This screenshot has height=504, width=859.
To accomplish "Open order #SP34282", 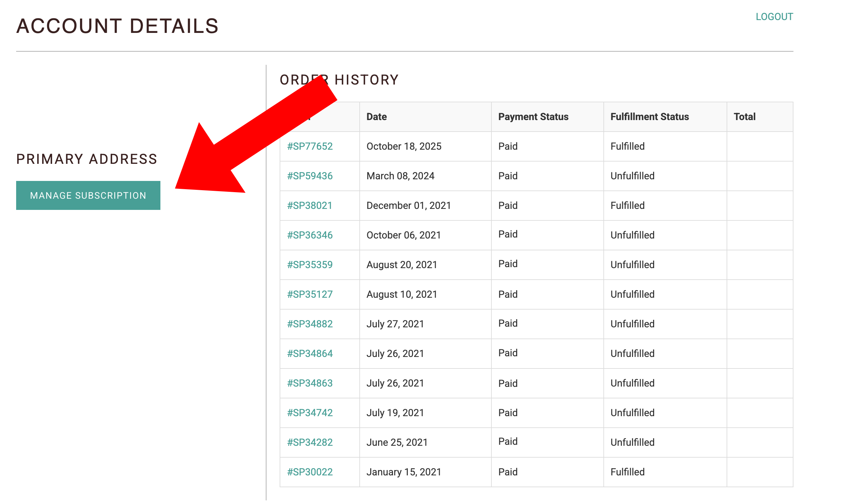I will 310,443.
